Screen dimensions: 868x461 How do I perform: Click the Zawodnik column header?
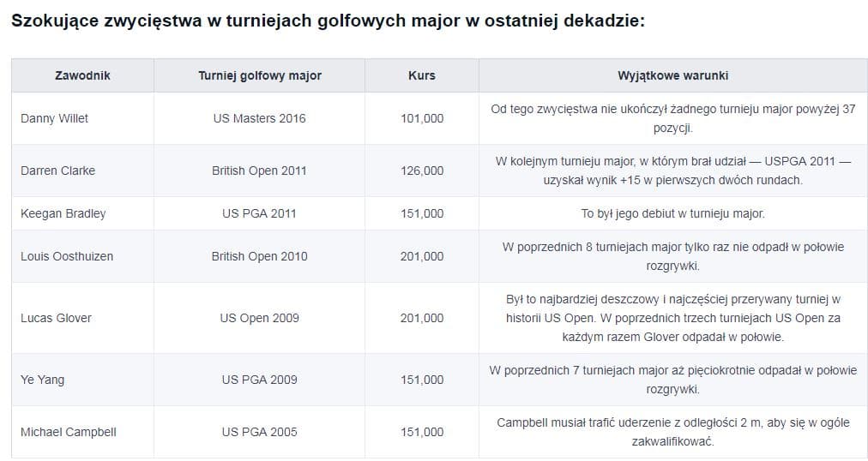(x=82, y=75)
